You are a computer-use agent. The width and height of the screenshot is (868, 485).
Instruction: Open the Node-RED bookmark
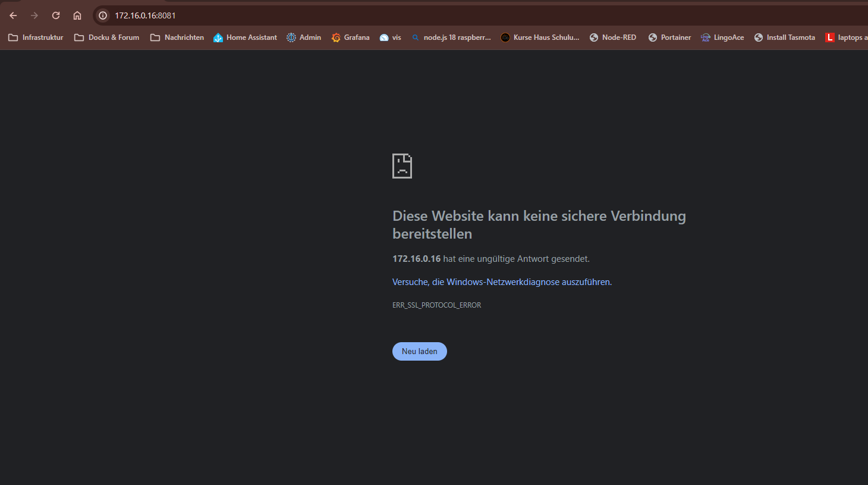click(613, 37)
